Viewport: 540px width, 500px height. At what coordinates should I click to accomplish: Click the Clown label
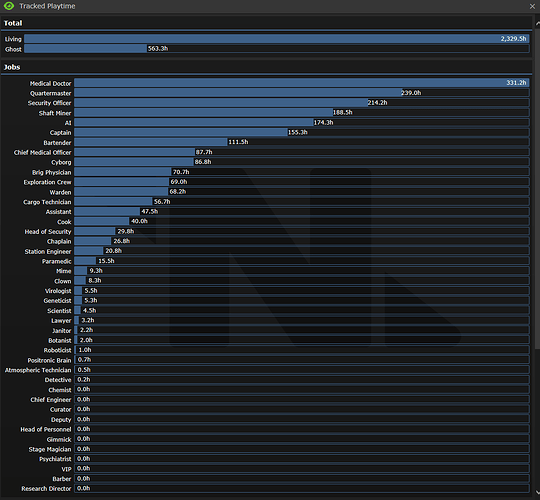tap(62, 281)
